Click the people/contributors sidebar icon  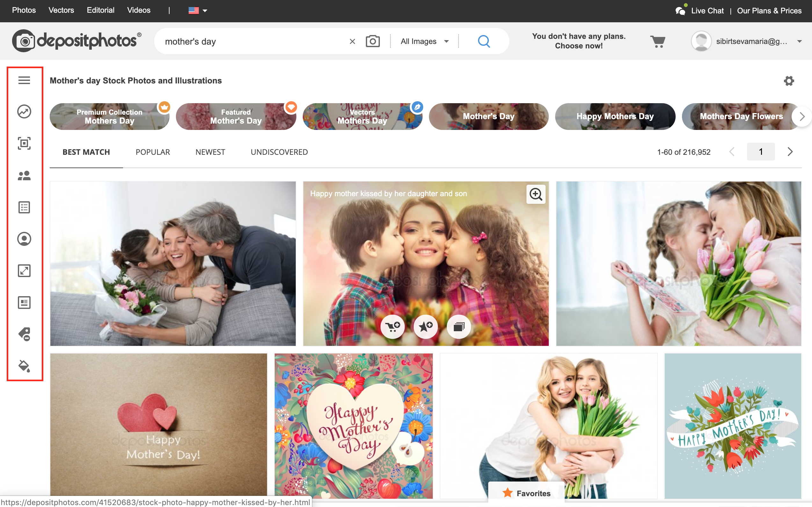point(23,175)
